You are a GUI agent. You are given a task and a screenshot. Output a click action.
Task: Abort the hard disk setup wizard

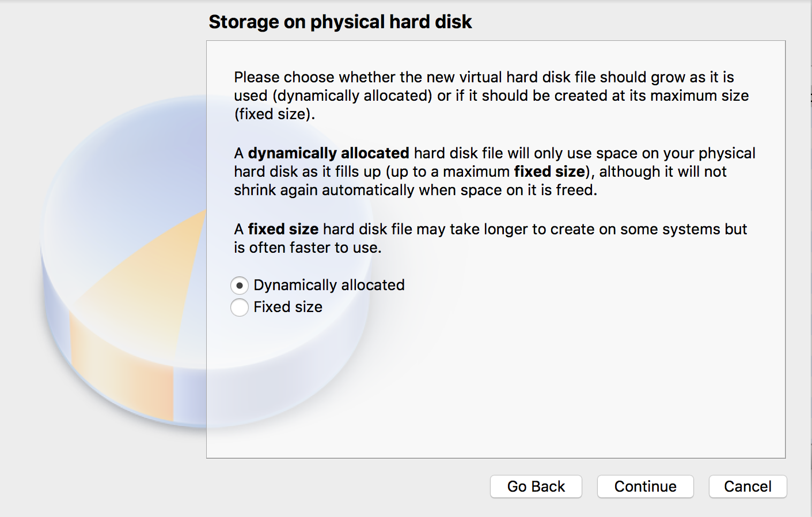tap(748, 486)
